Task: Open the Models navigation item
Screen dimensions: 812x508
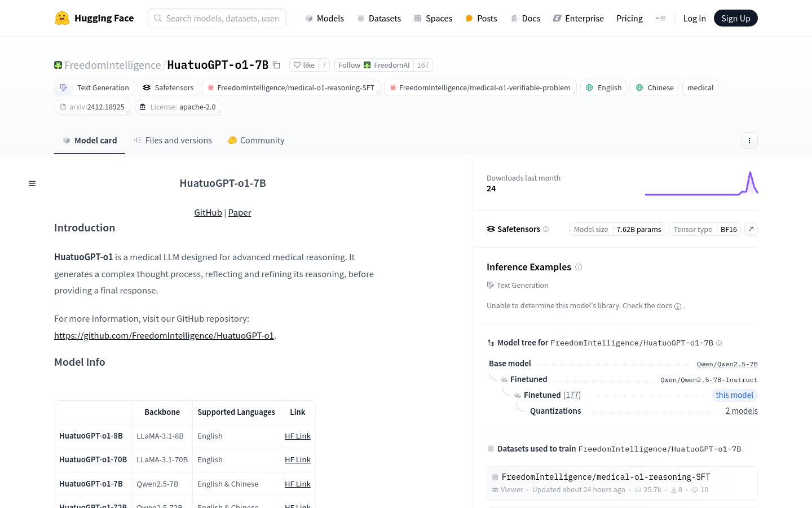Action: pyautogui.click(x=325, y=18)
